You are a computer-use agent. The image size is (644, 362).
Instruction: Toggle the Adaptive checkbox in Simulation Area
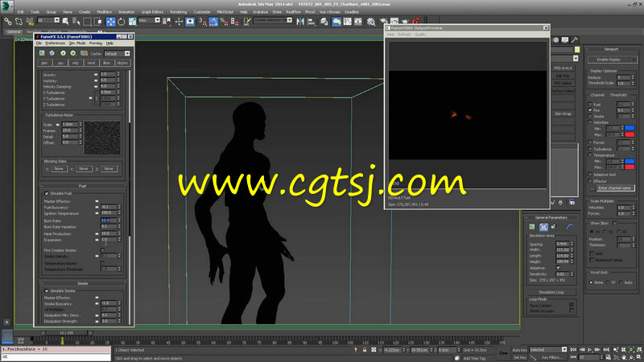click(558, 268)
